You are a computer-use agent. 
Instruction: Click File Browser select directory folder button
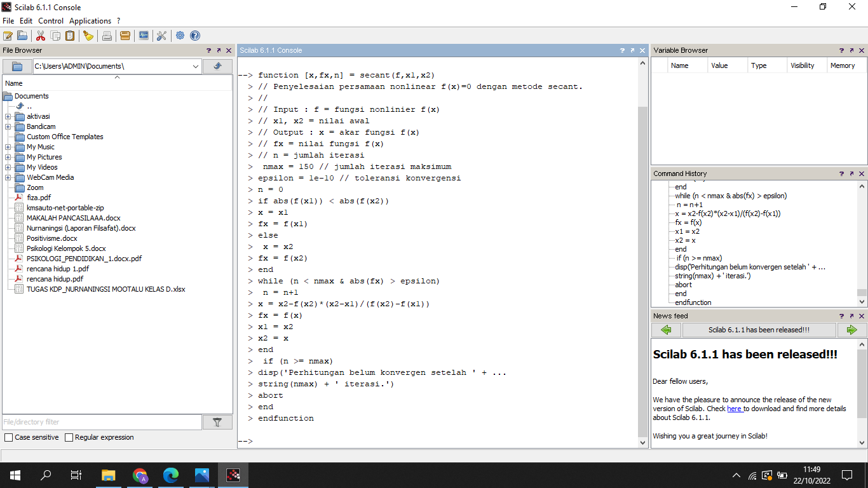pyautogui.click(x=17, y=66)
